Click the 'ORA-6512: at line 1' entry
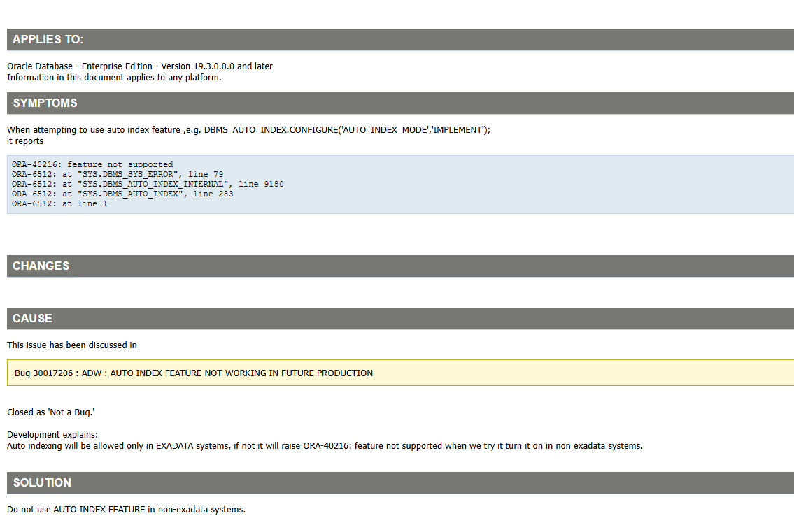 pyautogui.click(x=59, y=204)
